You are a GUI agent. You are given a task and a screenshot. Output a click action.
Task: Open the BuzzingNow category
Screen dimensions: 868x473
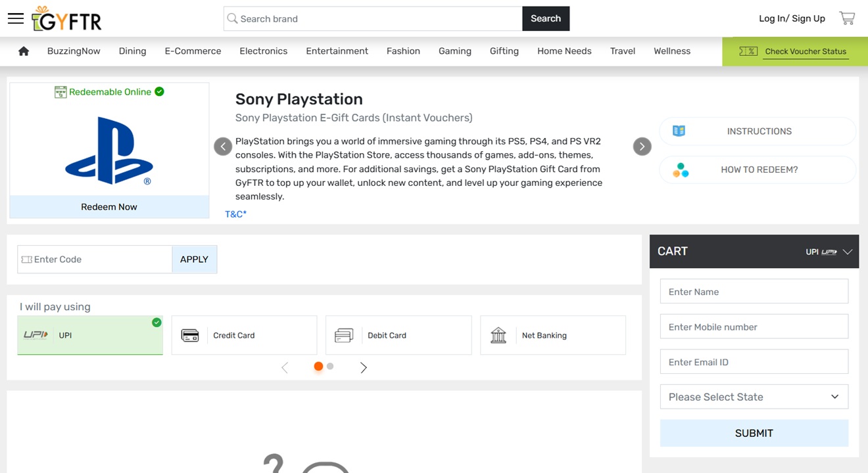[x=74, y=51]
